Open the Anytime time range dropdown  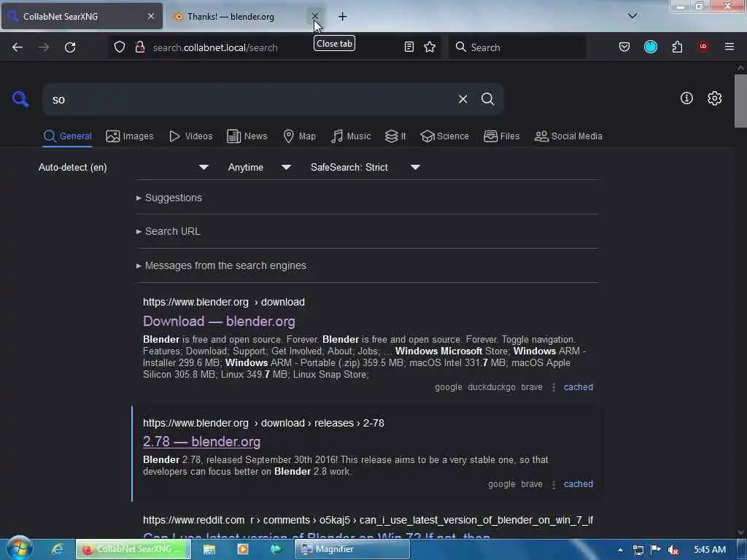[x=259, y=167]
